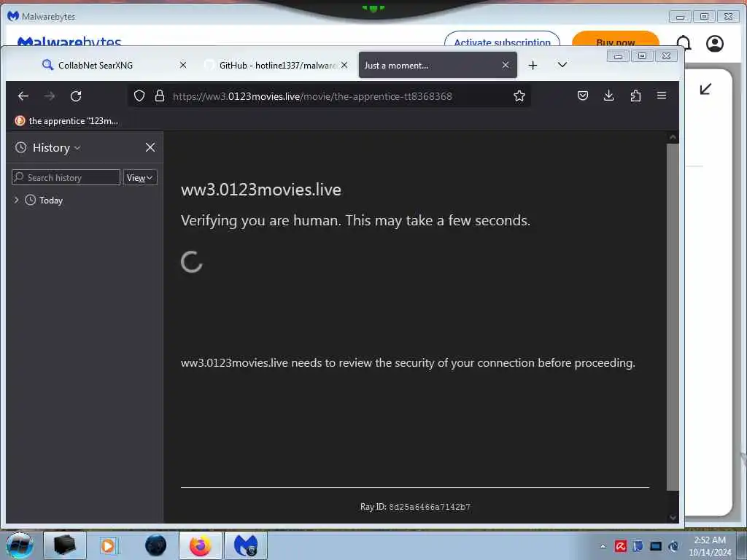Click Malwarebytes Activate subscription button
The height and width of the screenshot is (560, 747).
point(502,42)
